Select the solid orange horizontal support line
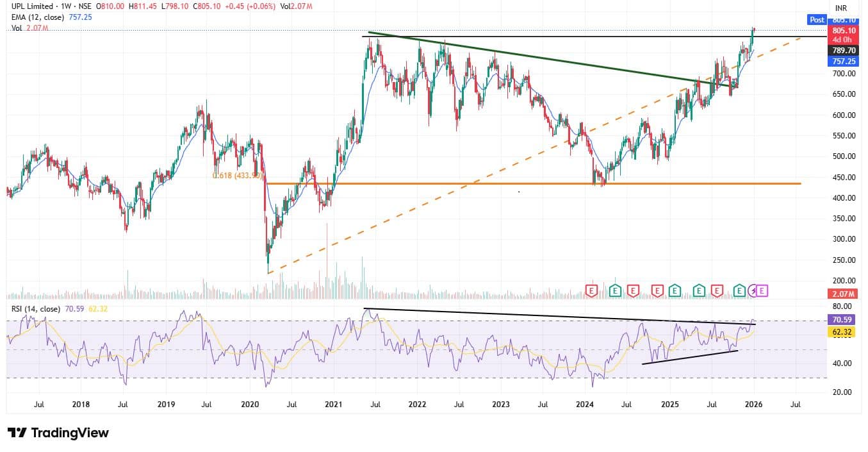This screenshot has height=452, width=868. [x=533, y=184]
